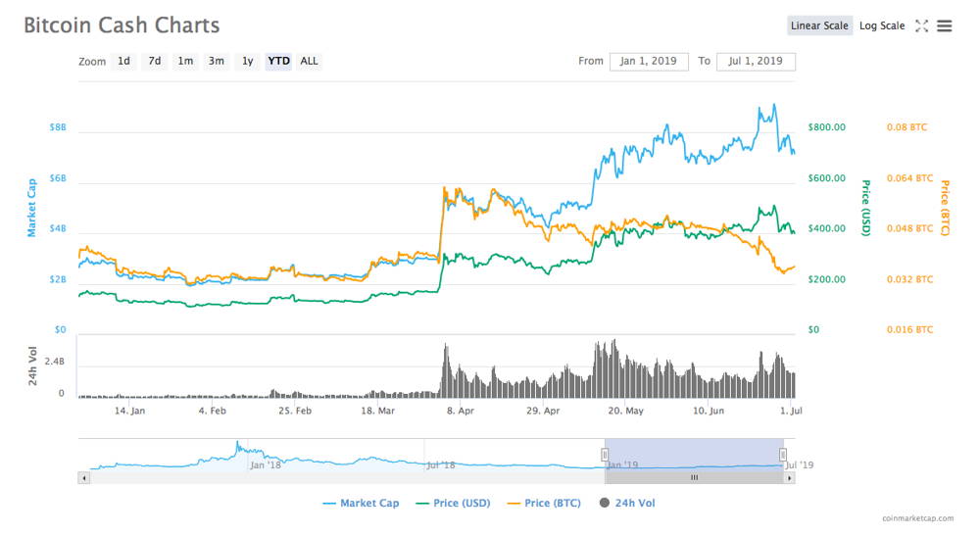The height and width of the screenshot is (536, 980).
Task: Set zoom to 7d
Action: 155,61
